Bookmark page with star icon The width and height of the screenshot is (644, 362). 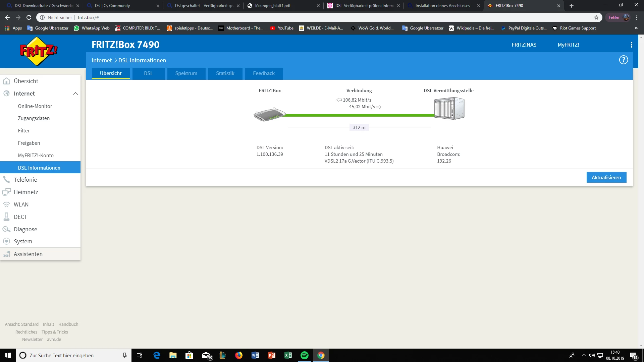(596, 17)
